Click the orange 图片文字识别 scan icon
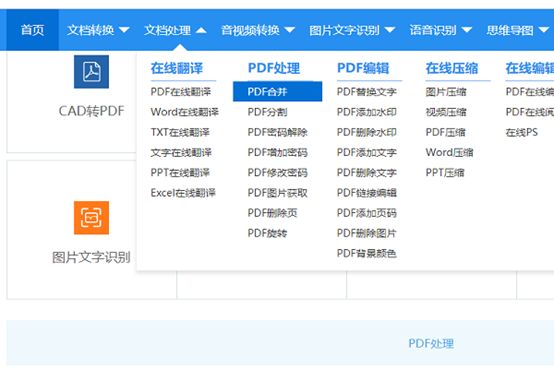Image resolution: width=554 pixels, height=369 pixels. 92,218
